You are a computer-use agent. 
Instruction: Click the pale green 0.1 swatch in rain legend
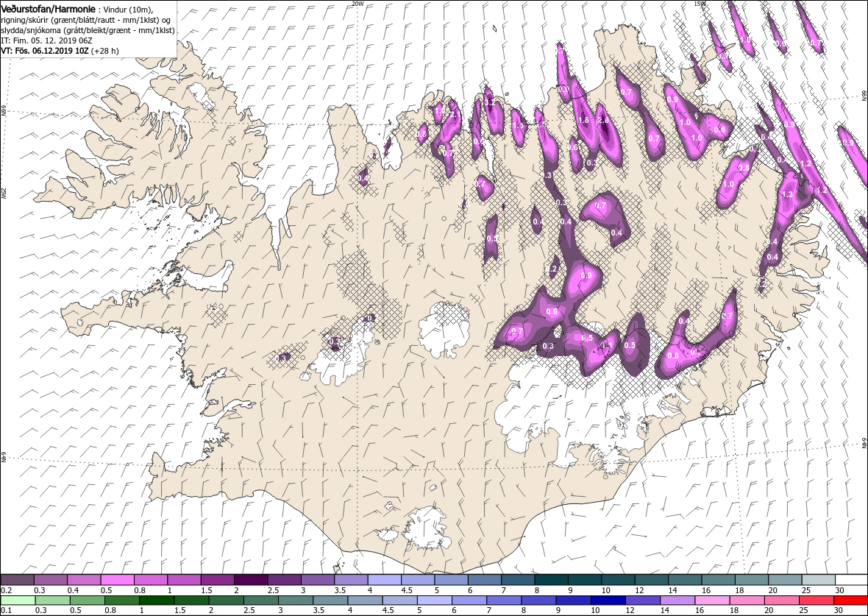coord(18,601)
